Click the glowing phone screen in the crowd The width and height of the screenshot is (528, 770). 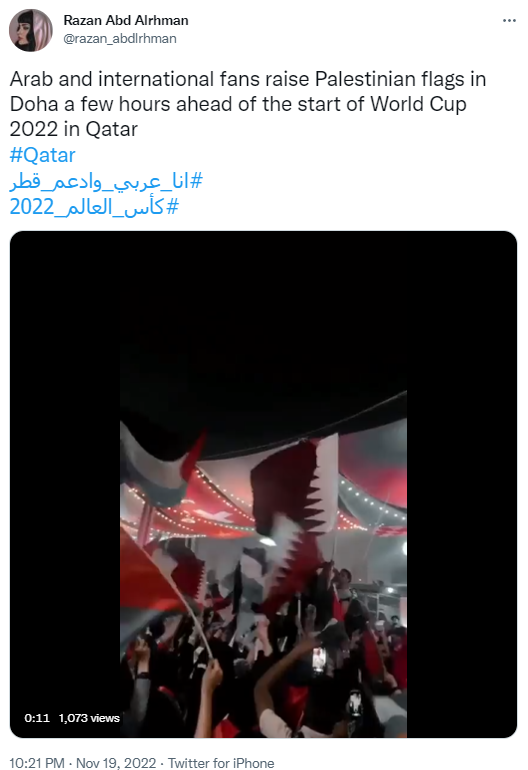pyautogui.click(x=319, y=659)
